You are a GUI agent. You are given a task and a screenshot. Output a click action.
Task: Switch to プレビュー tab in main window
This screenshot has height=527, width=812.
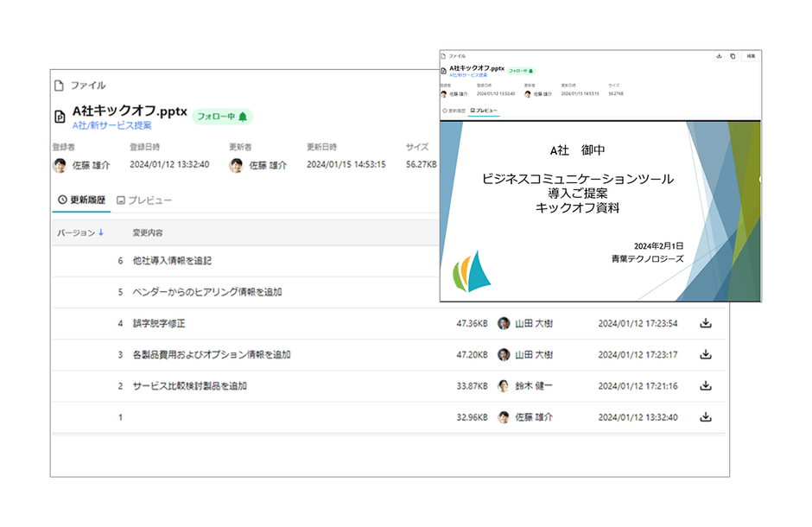pyautogui.click(x=144, y=200)
